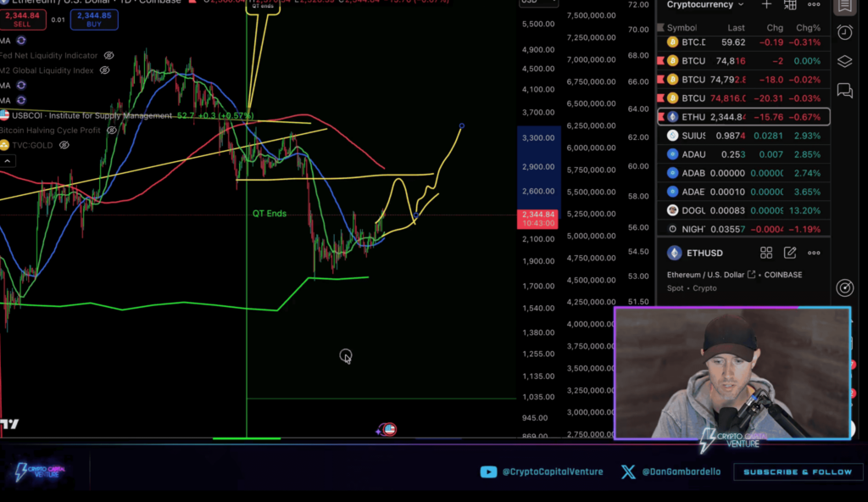Open the Watchlist panel sidebar icon
Viewport: 868px width, 502px height.
(845, 6)
